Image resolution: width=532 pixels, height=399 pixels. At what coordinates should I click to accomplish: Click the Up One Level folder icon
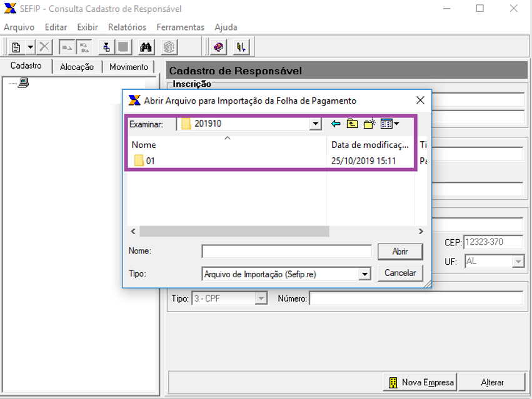(352, 124)
